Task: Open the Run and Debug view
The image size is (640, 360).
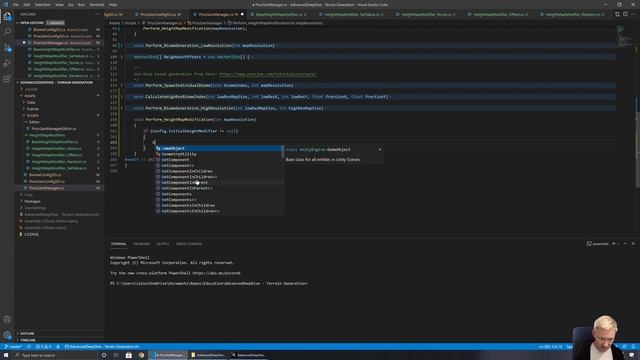Action: click(x=7, y=63)
